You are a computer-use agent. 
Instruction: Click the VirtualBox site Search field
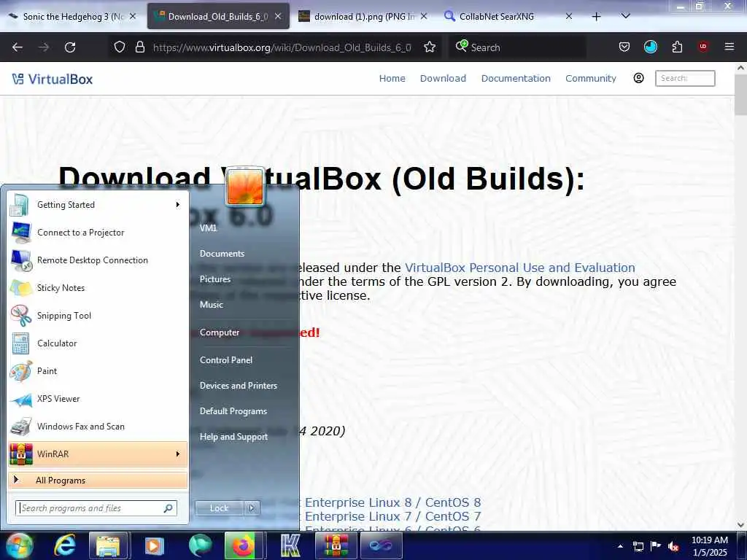coord(685,78)
